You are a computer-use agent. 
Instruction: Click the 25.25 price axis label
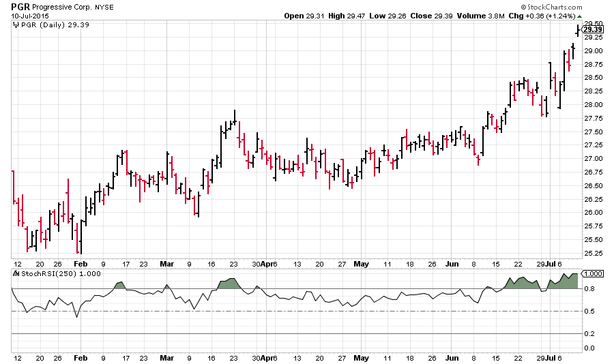(594, 254)
